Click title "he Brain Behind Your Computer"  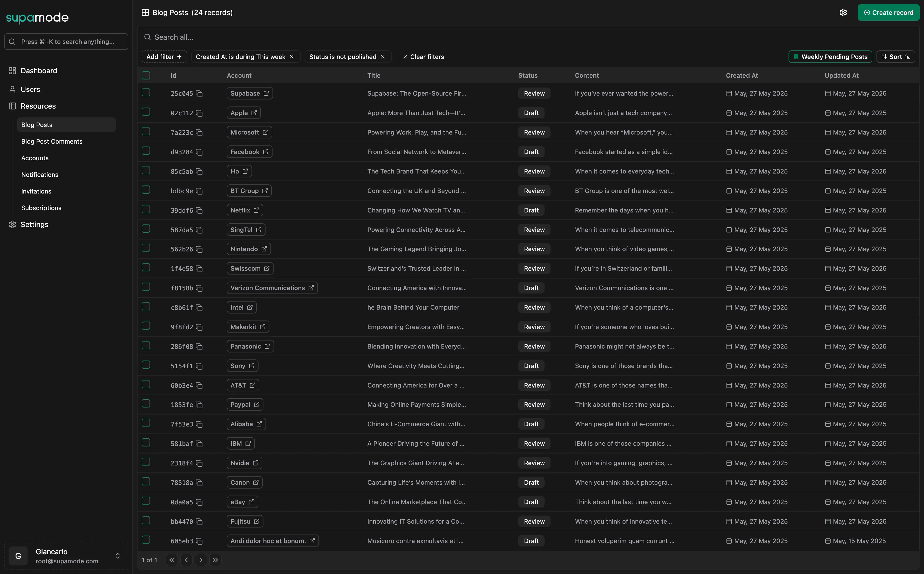point(413,308)
